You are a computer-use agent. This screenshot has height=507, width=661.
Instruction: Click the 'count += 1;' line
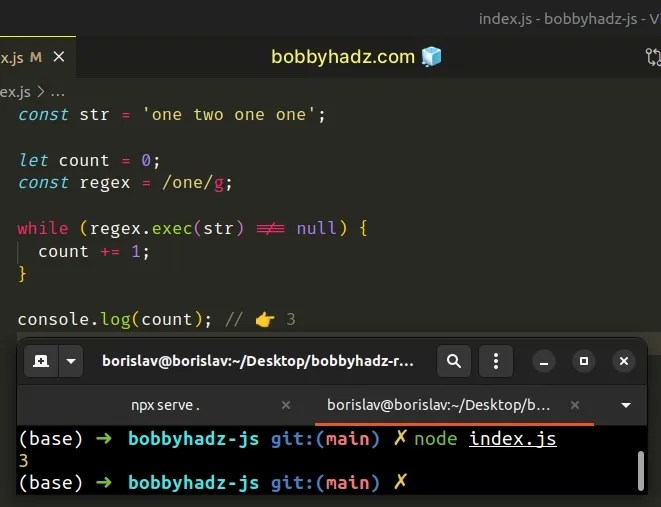(94, 252)
